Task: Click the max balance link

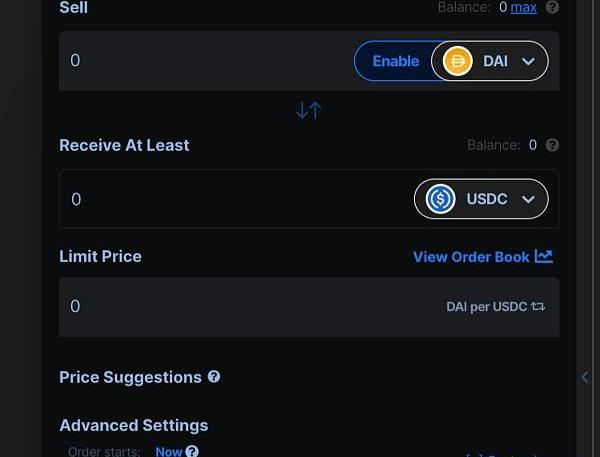Action: (x=523, y=8)
